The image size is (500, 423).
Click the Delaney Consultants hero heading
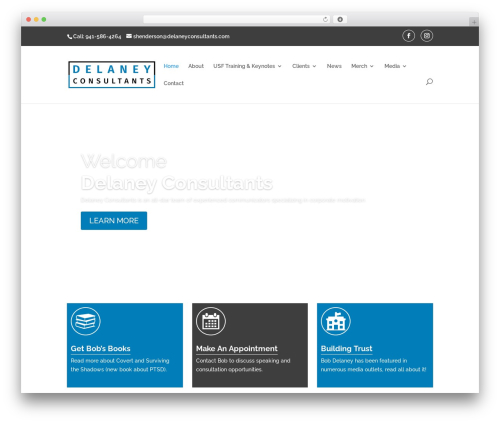[x=177, y=183]
